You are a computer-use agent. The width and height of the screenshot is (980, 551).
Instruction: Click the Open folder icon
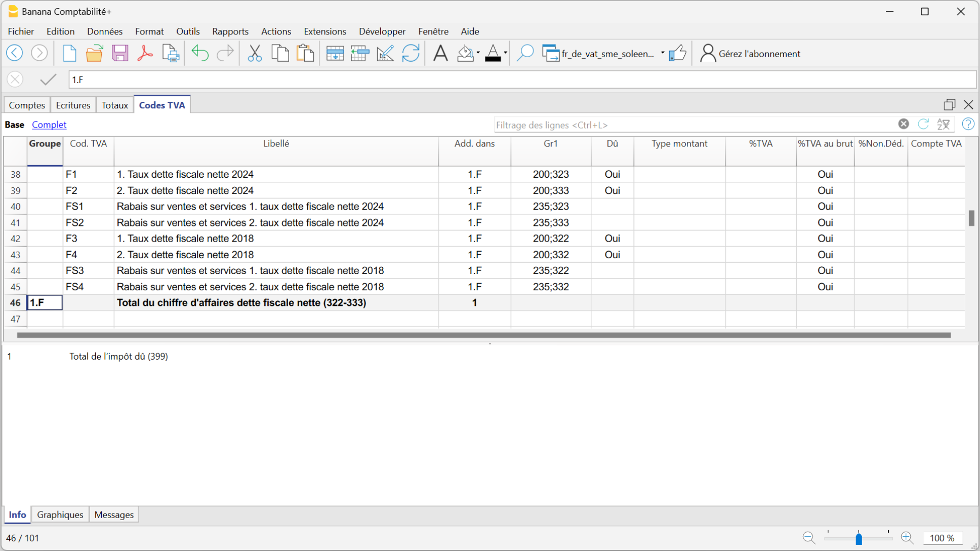(x=94, y=53)
